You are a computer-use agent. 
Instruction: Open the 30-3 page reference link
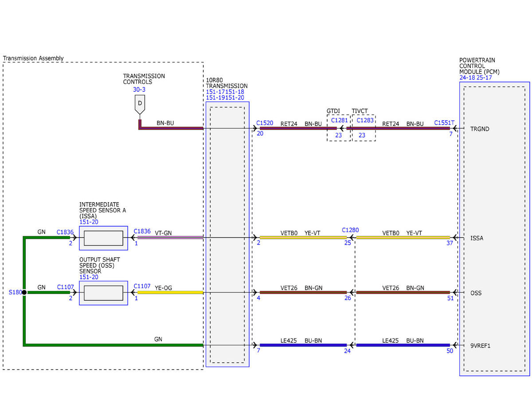pyautogui.click(x=139, y=90)
